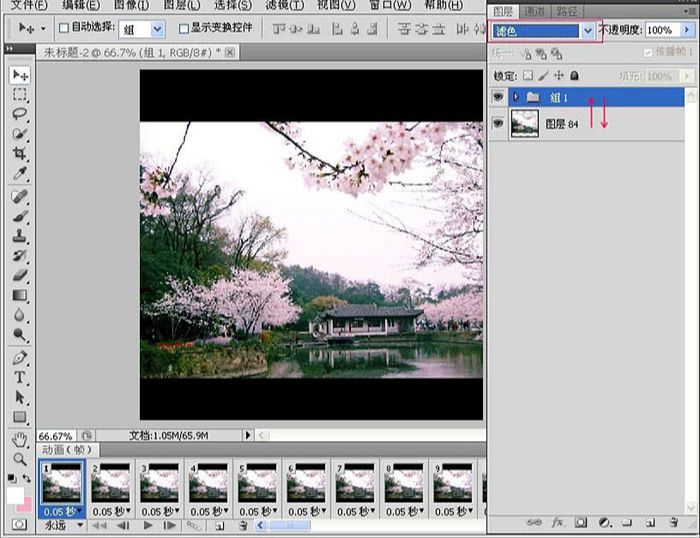This screenshot has width=700, height=538.
Task: Open the 不透明度 opacity slider arrow
Action: [687, 30]
